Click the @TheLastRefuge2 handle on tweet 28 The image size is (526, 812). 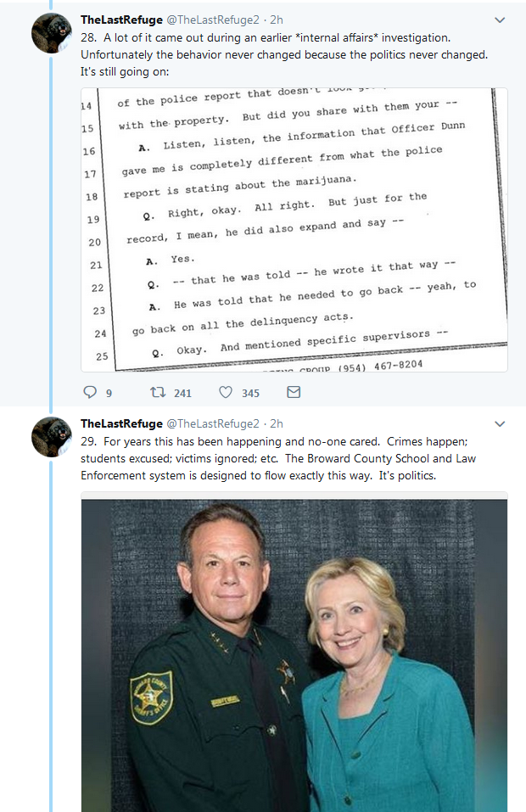(213, 20)
